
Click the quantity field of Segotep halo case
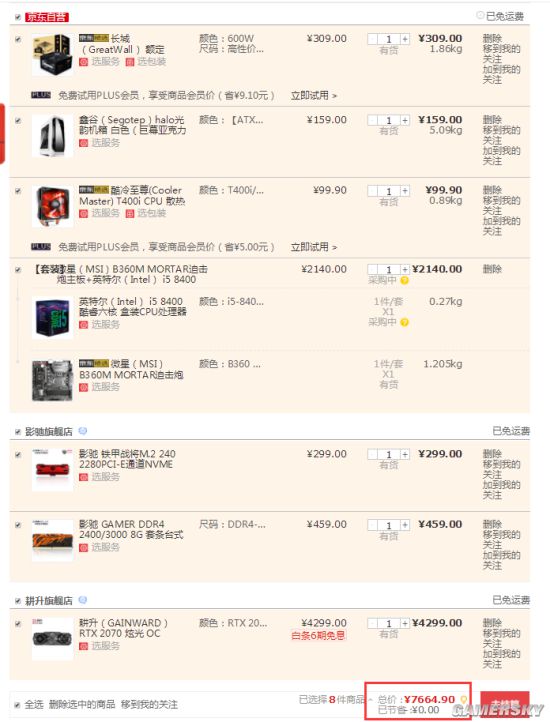point(389,121)
